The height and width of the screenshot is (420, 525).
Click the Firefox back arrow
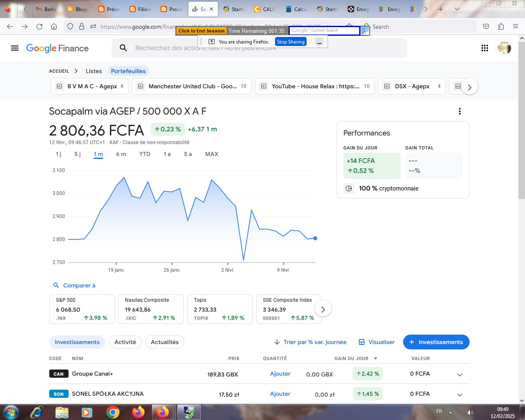[10, 27]
